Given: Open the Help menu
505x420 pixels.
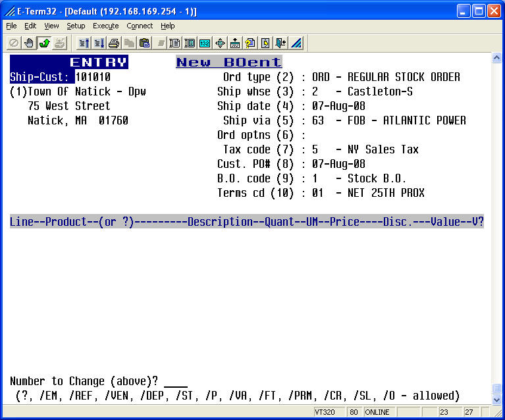Looking at the screenshot, I should 168,26.
